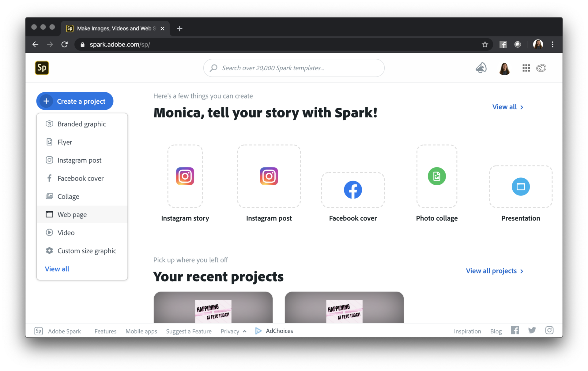Viewport: 588px width, 371px height.
Task: Open the apps grid icon
Action: click(526, 68)
